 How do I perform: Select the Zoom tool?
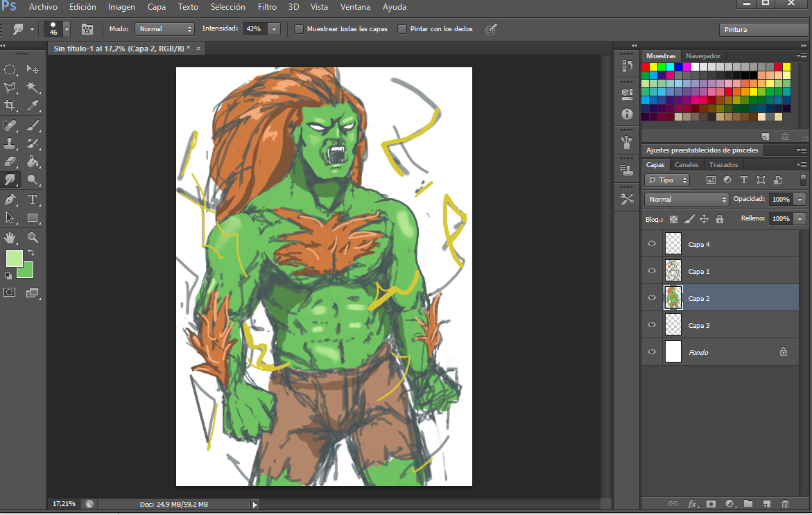pos(33,238)
